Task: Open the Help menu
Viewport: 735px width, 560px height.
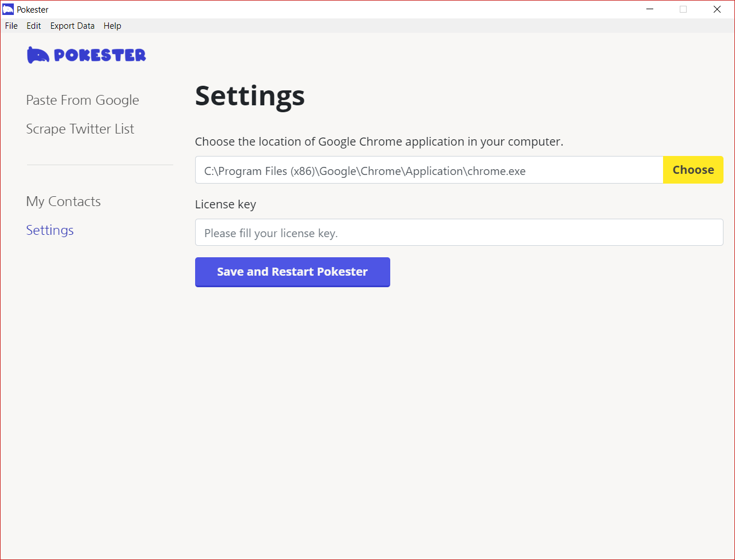Action: coord(112,26)
